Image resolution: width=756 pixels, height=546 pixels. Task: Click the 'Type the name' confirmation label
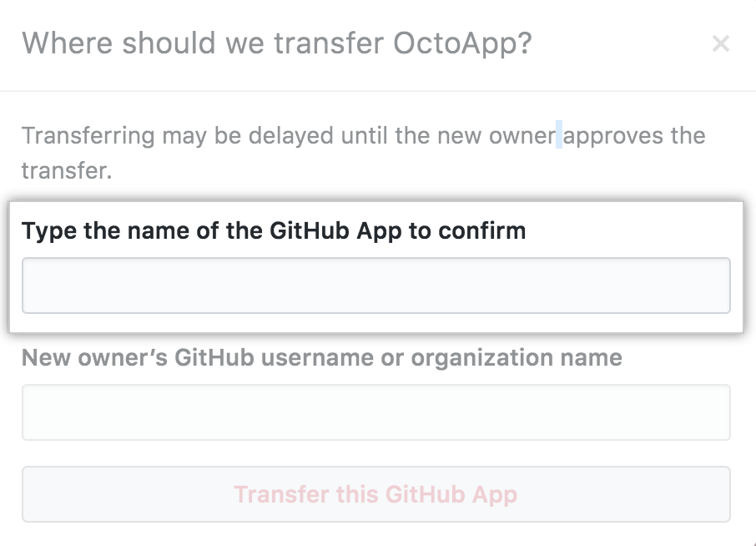(275, 230)
